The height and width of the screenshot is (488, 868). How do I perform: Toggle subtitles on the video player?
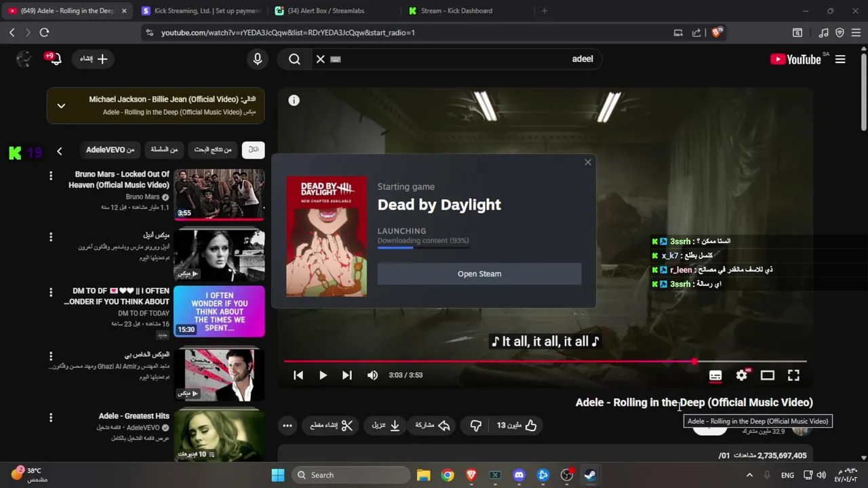[715, 375]
